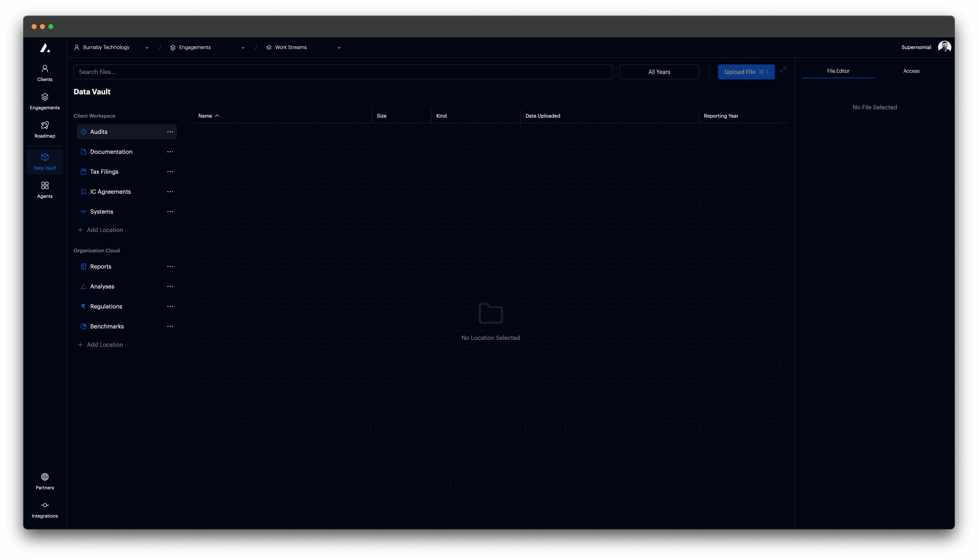978x560 pixels.
Task: Select the File Editor tab
Action: (x=838, y=71)
